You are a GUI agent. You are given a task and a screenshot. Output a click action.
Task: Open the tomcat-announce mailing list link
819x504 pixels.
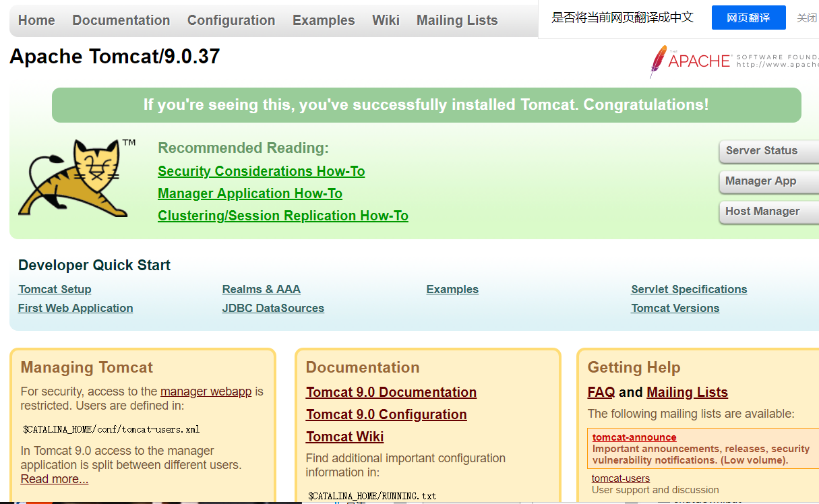[634, 437]
